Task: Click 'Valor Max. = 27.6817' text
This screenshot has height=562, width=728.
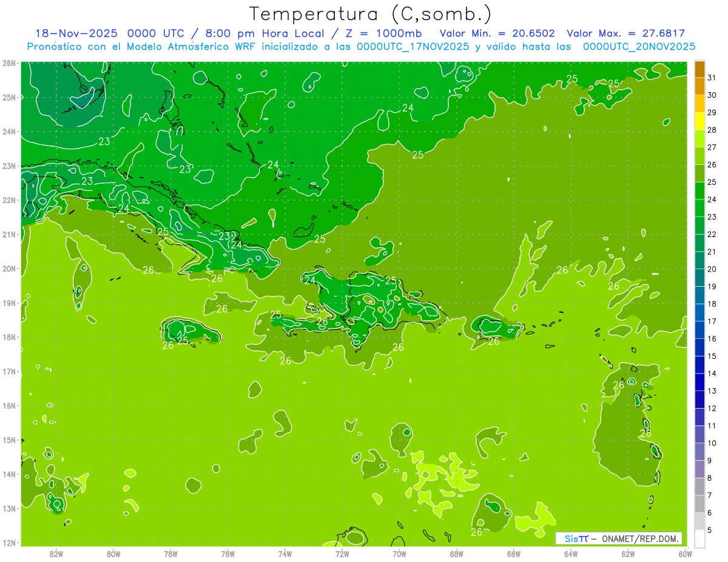Action: click(x=626, y=33)
